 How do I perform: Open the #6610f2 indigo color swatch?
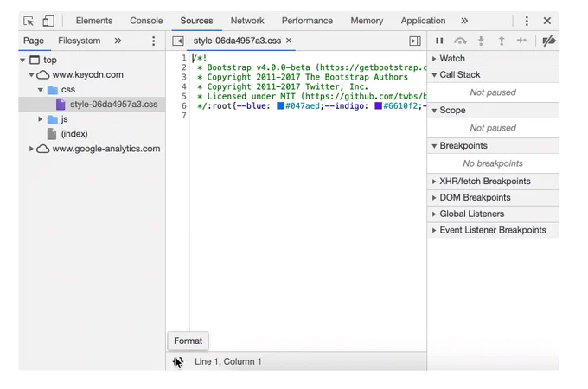click(378, 106)
